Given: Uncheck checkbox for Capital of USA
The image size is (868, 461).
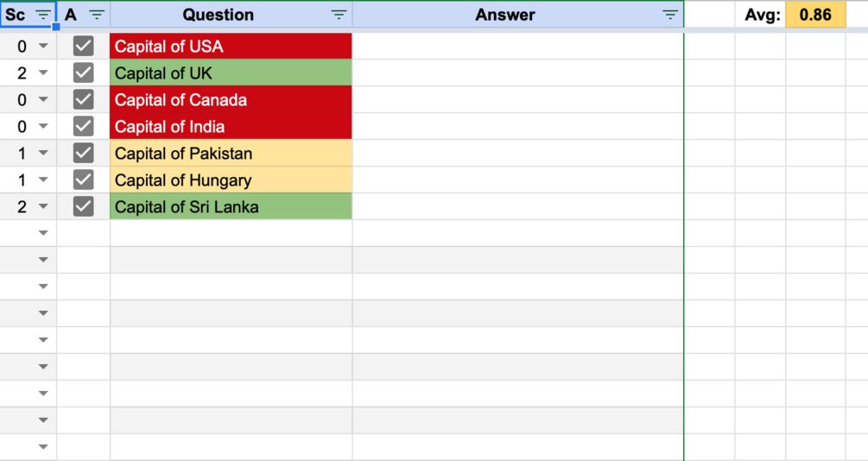Looking at the screenshot, I should click(x=84, y=46).
